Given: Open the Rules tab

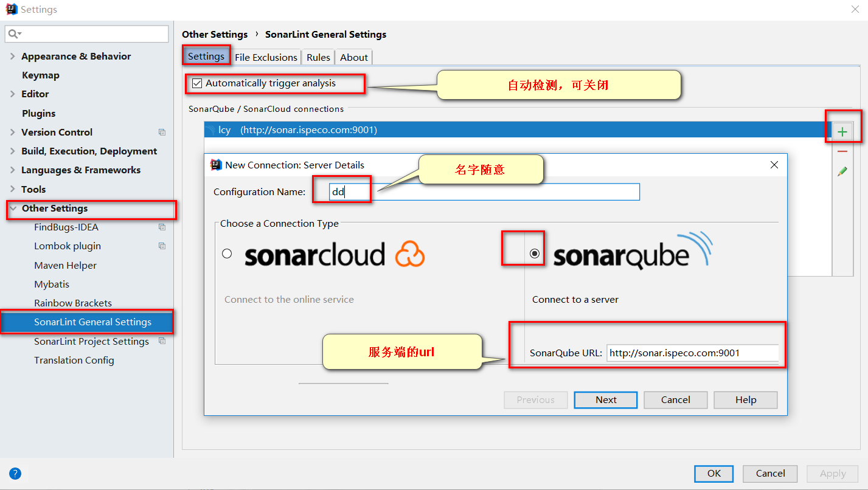Looking at the screenshot, I should point(318,57).
